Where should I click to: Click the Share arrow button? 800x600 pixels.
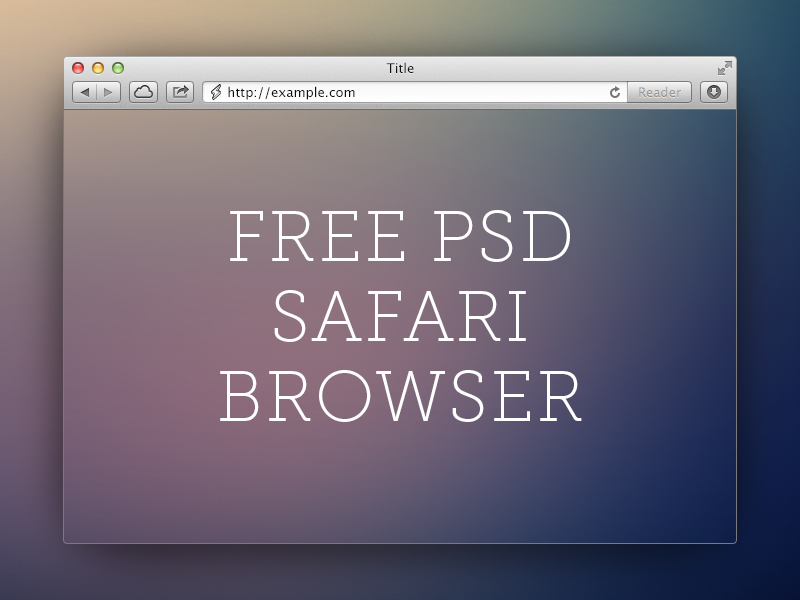pyautogui.click(x=180, y=92)
